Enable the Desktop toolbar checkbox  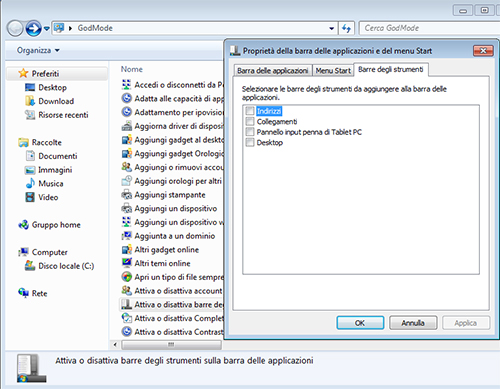click(250, 142)
